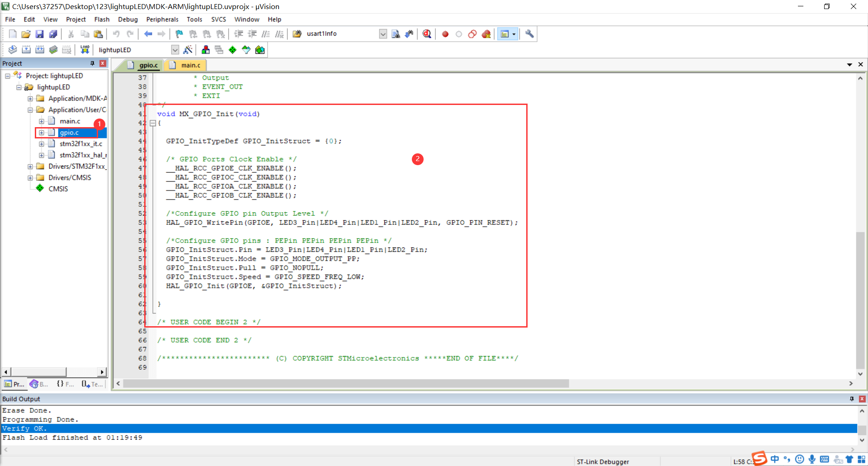
Task: Click the Translate file icon
Action: coord(13,50)
